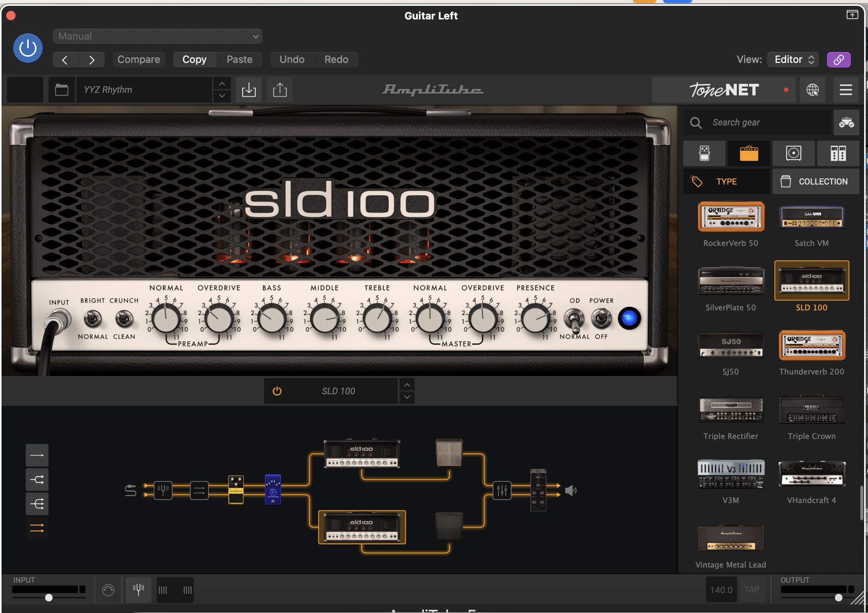
Task: Open the ToneNET panel
Action: [x=724, y=90]
